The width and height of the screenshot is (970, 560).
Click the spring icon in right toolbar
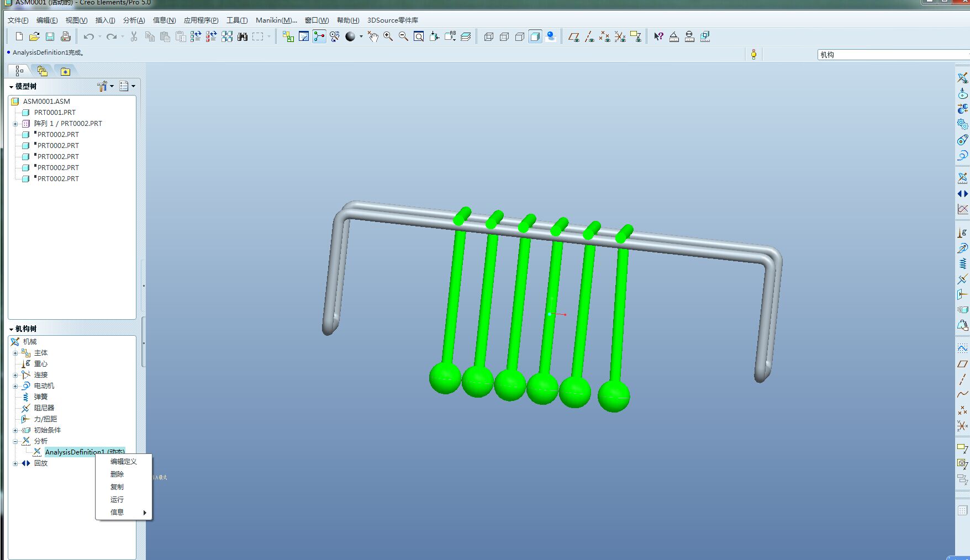(x=962, y=263)
